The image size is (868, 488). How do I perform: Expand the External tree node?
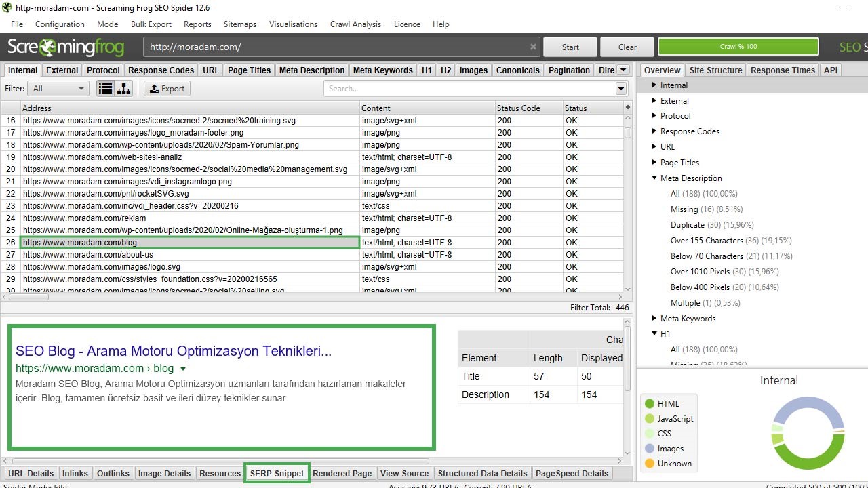[654, 101]
